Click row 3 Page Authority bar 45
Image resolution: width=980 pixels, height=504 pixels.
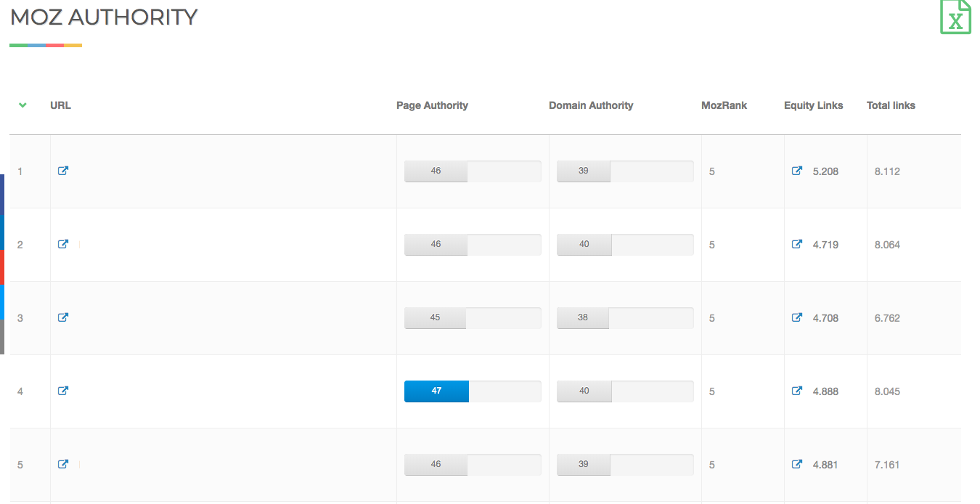coord(473,318)
